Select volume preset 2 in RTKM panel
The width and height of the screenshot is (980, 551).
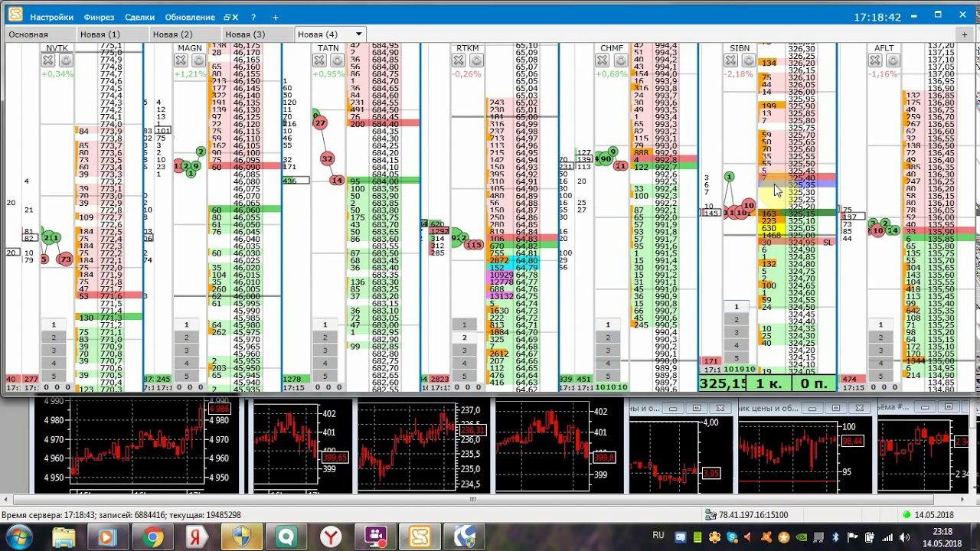point(464,337)
